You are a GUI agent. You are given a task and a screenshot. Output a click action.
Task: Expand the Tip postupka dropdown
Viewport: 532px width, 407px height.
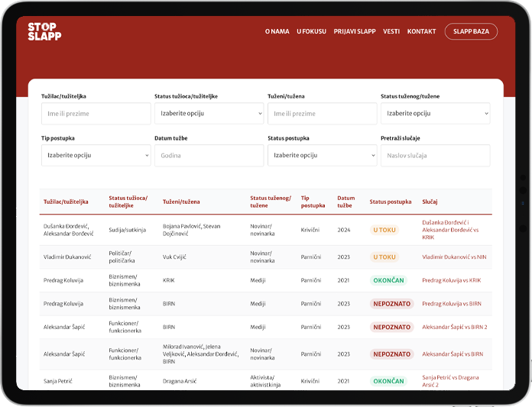click(96, 155)
